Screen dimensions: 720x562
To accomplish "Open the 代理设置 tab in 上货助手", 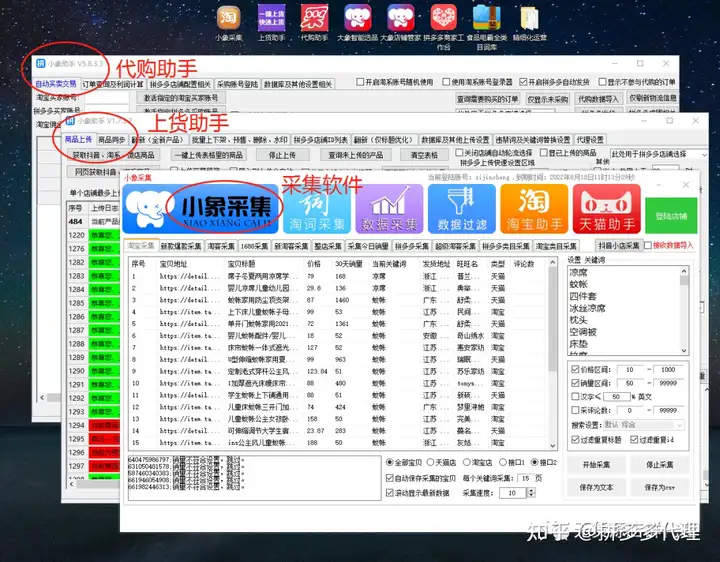I will (590, 140).
